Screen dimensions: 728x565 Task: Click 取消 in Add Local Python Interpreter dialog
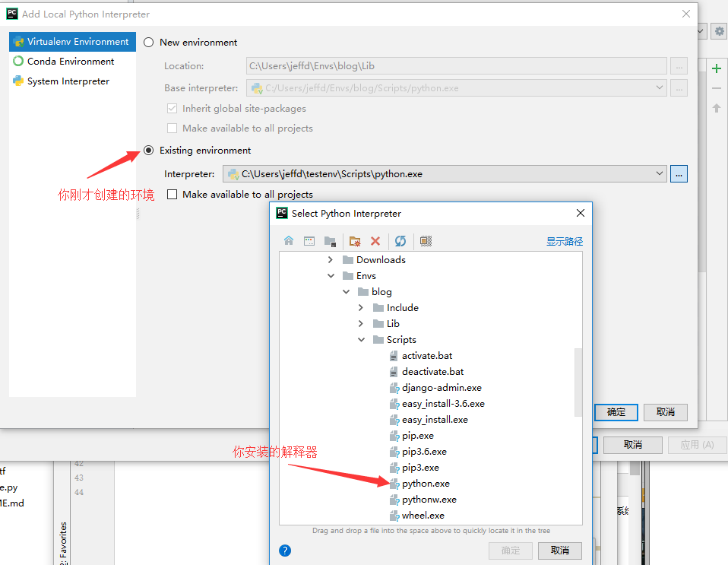tap(666, 412)
